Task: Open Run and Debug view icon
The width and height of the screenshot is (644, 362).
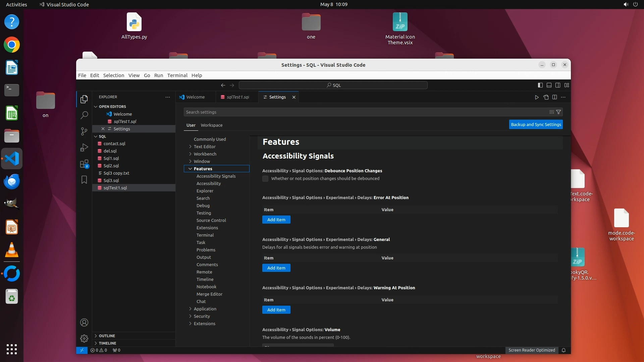Action: (x=84, y=147)
